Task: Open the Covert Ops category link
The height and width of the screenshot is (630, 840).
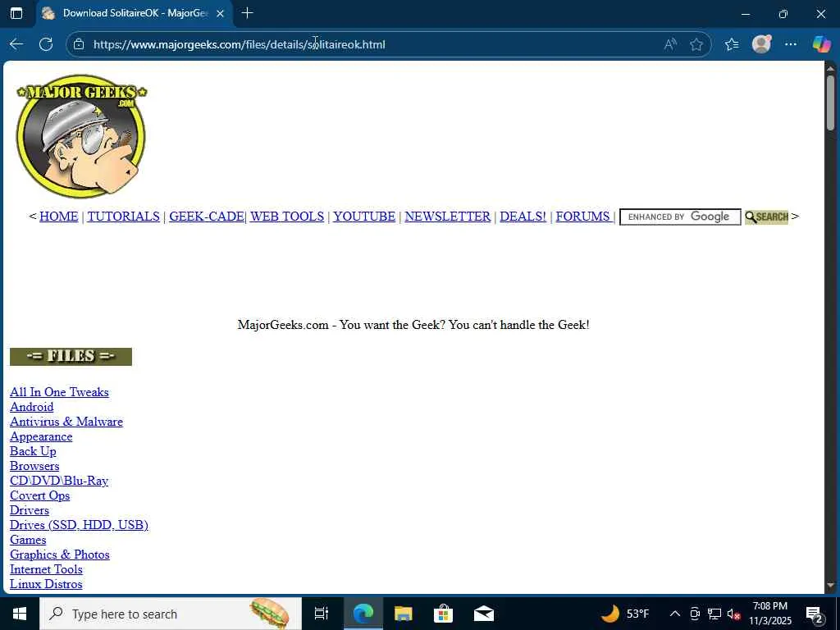Action: [39, 496]
